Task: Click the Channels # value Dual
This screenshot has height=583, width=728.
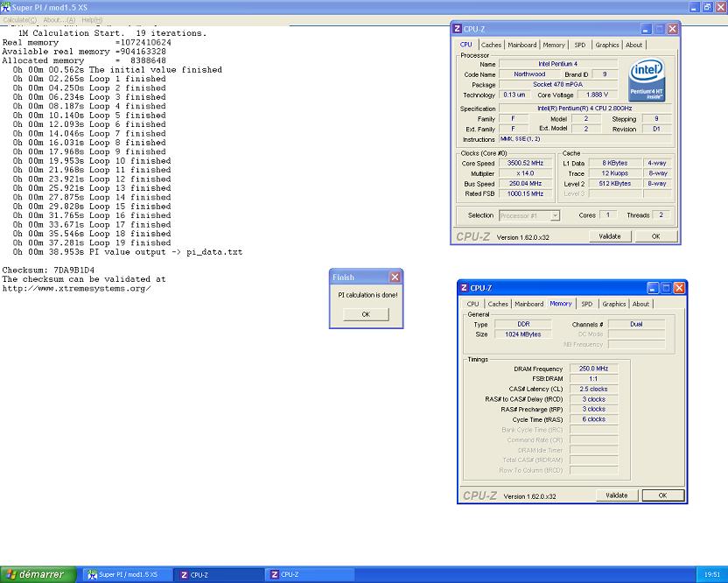Action: click(636, 324)
